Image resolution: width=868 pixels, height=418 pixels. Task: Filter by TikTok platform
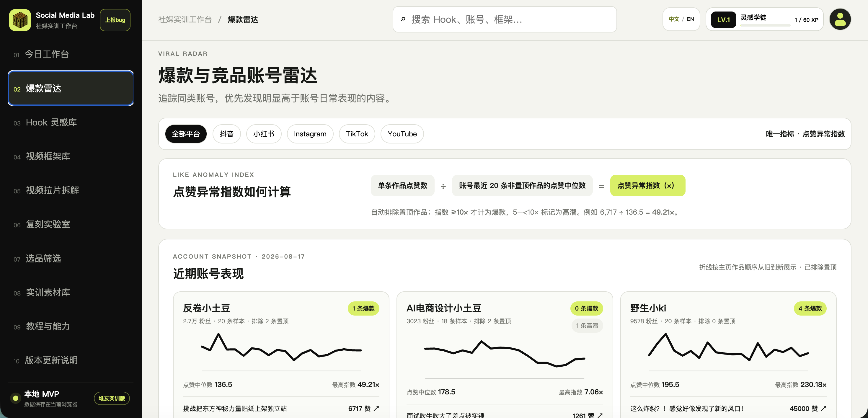click(357, 134)
